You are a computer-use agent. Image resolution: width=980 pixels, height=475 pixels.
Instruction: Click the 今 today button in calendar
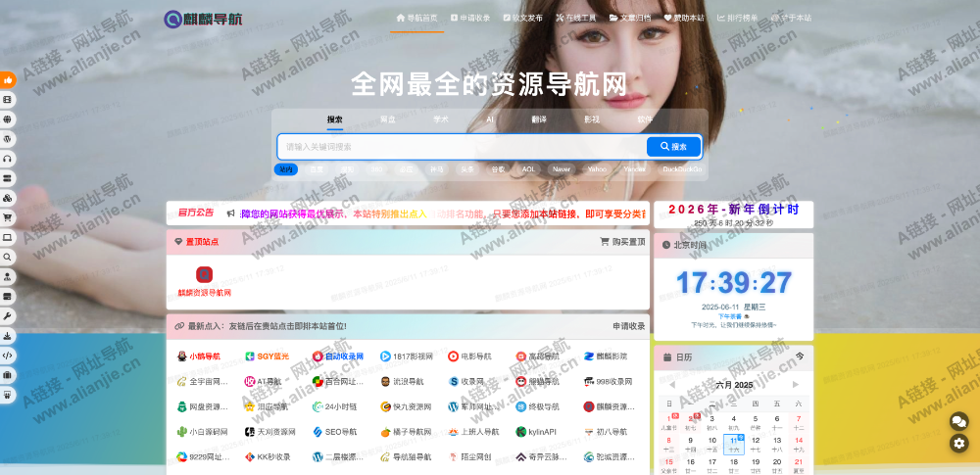799,356
